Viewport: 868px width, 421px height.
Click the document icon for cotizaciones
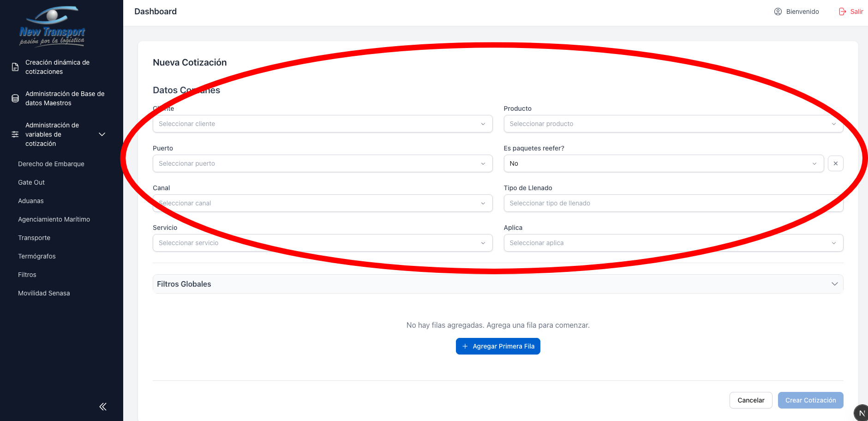pos(15,67)
